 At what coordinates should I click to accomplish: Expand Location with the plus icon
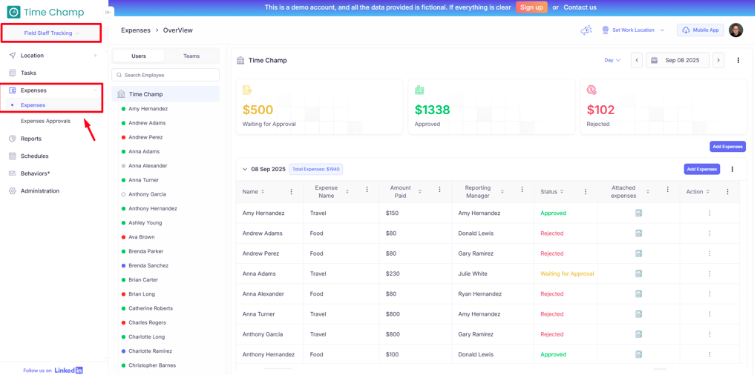(x=95, y=56)
